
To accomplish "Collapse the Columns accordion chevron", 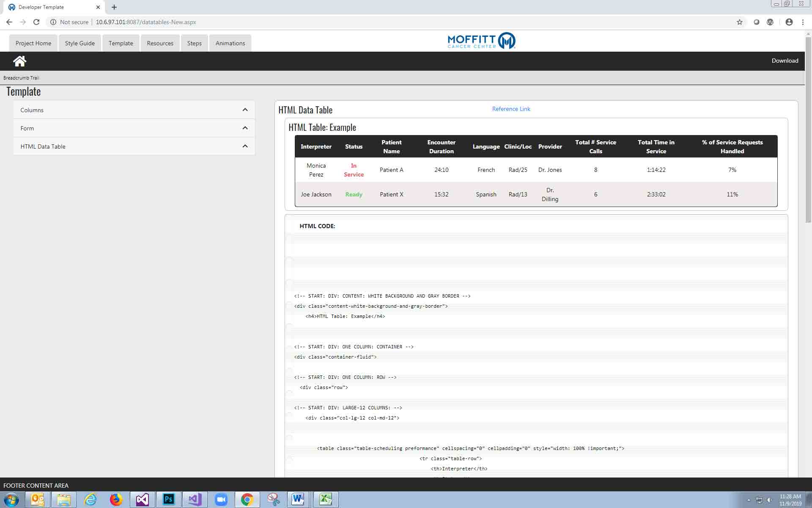I will tap(245, 110).
